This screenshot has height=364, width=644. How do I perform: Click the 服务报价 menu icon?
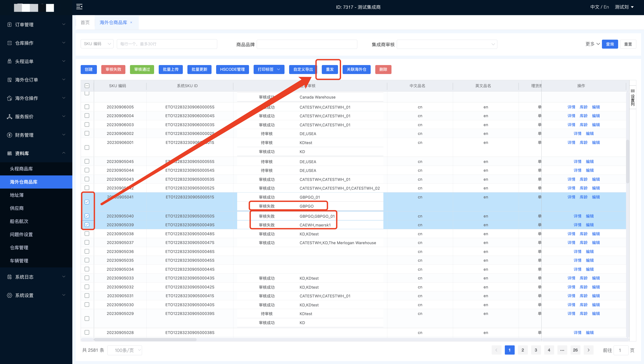click(9, 117)
